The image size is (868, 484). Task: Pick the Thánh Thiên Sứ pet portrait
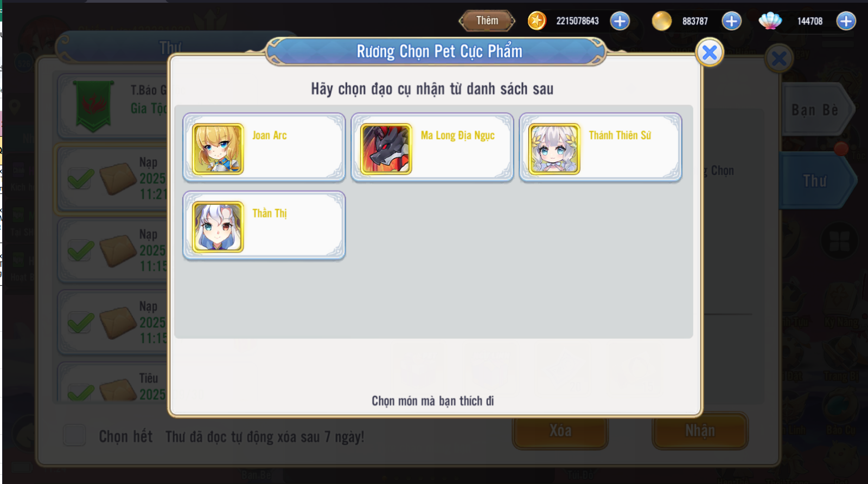554,149
